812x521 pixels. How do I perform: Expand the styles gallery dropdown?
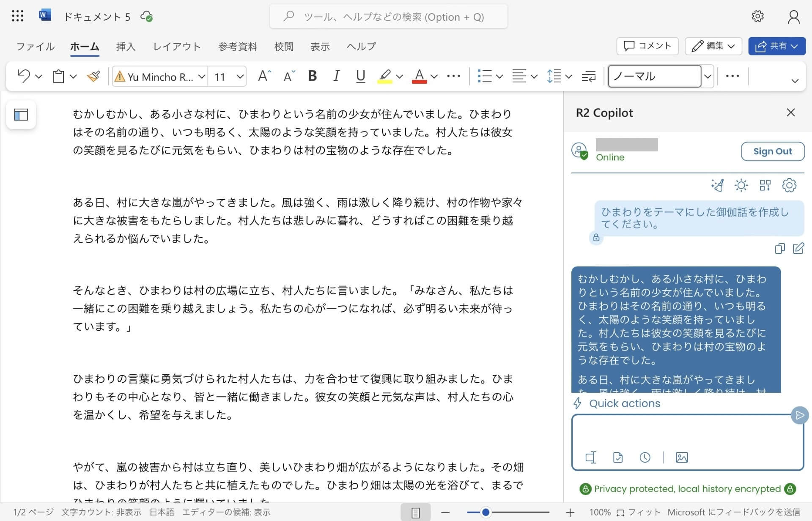(x=708, y=77)
